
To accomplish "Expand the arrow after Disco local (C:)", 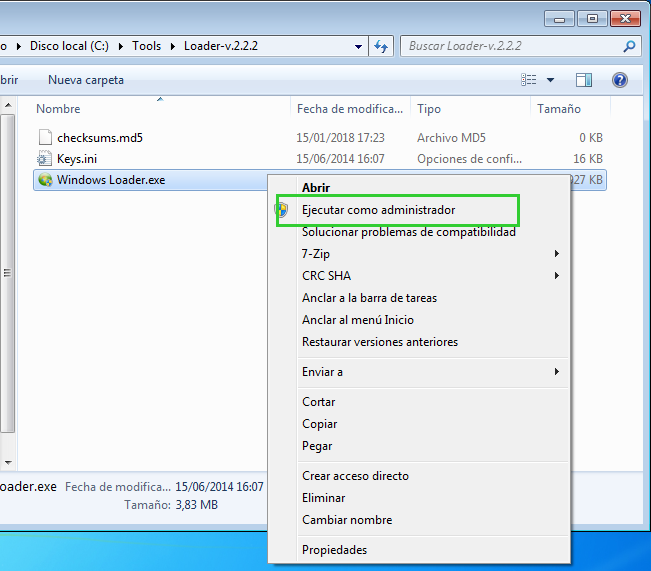I will [x=121, y=46].
